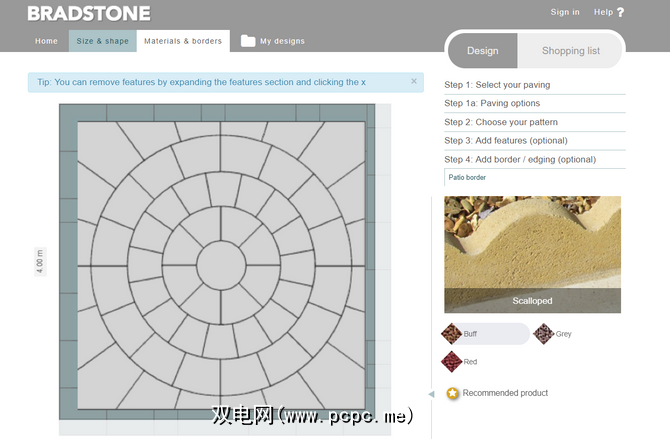The image size is (670, 439).
Task: Click the Help question mark icon
Action: click(x=620, y=12)
